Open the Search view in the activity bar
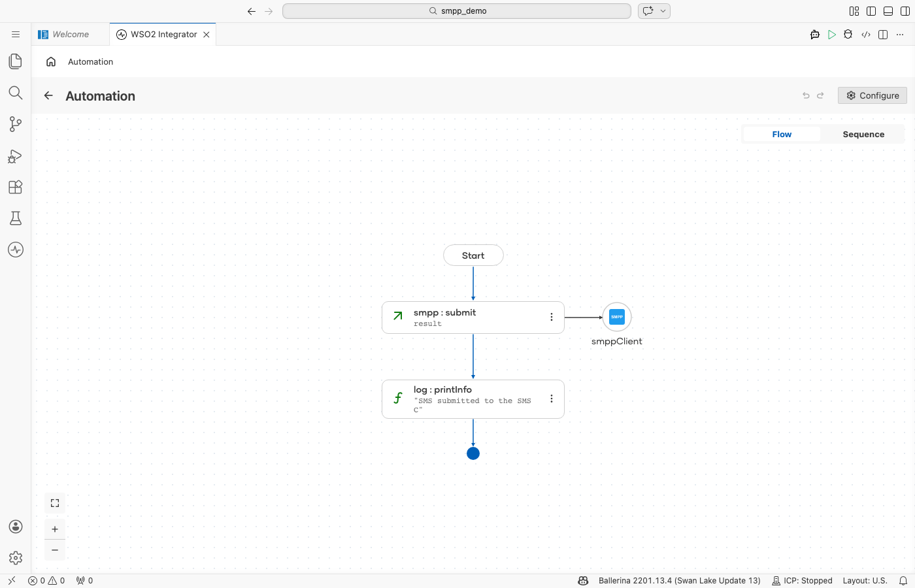 [16, 93]
